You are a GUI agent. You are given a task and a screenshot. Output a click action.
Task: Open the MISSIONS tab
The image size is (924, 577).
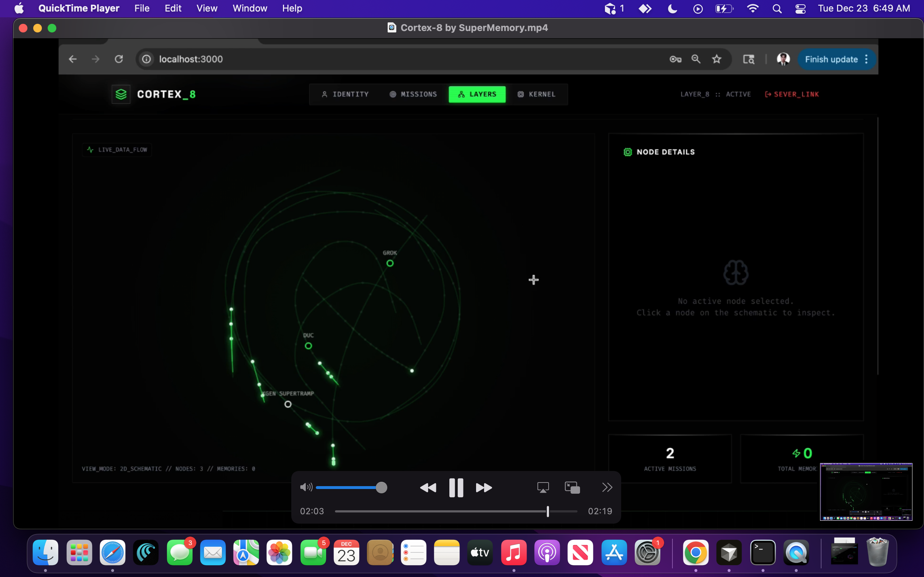pos(414,94)
